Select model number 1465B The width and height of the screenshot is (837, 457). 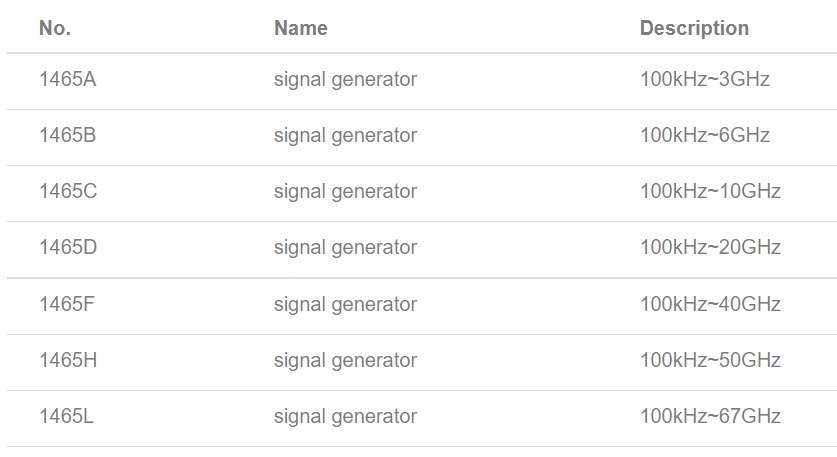68,135
